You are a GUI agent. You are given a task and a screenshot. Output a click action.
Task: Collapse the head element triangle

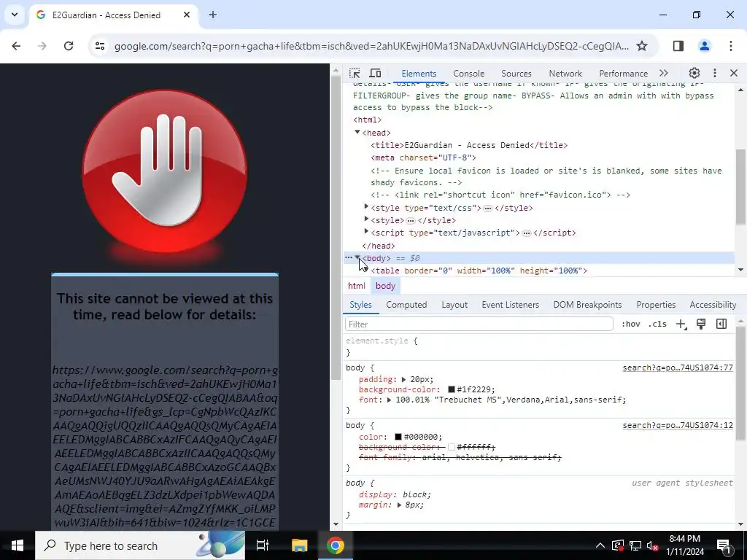click(x=357, y=132)
